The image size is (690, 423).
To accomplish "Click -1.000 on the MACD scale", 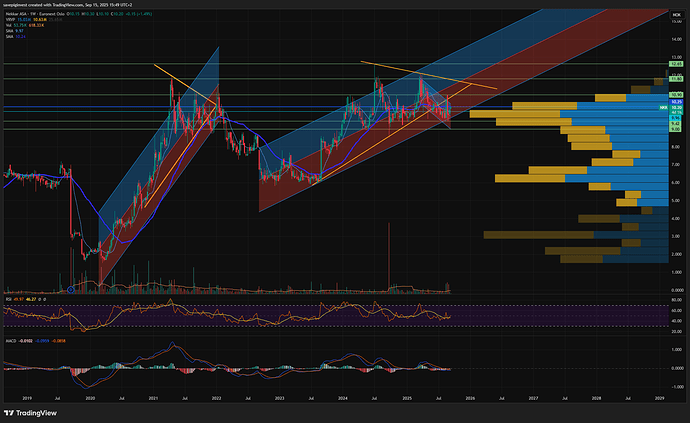I will 677,387.
